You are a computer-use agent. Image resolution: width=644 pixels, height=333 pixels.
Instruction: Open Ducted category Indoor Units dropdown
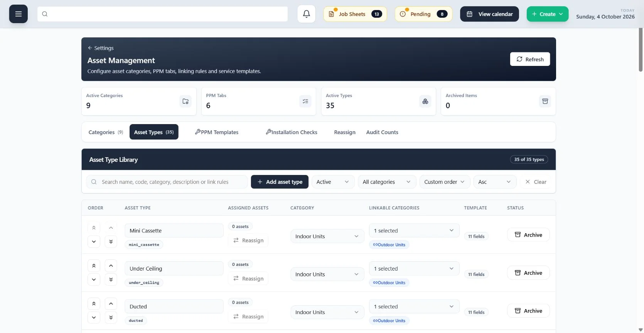pyautogui.click(x=327, y=312)
